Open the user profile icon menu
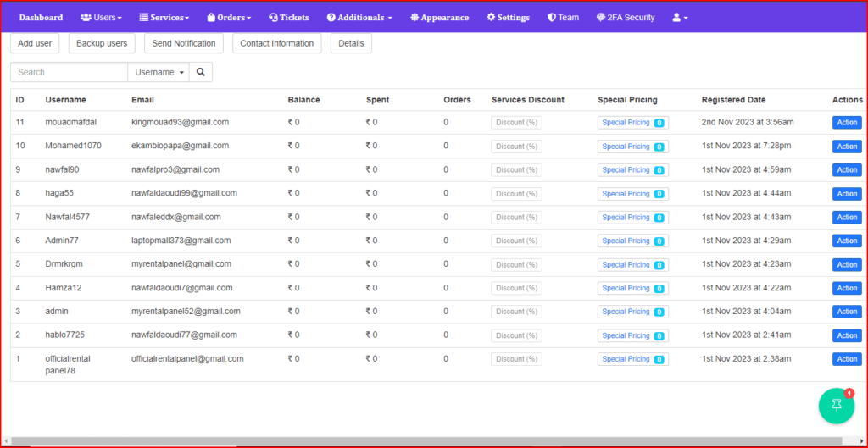Viewport: 868px width, 448px height. pos(680,18)
